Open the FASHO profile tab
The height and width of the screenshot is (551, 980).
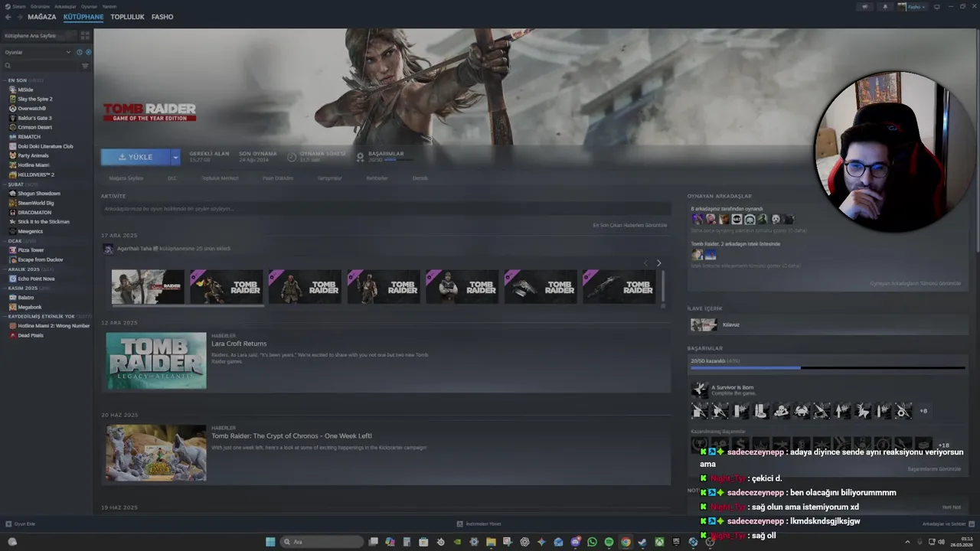[162, 17]
